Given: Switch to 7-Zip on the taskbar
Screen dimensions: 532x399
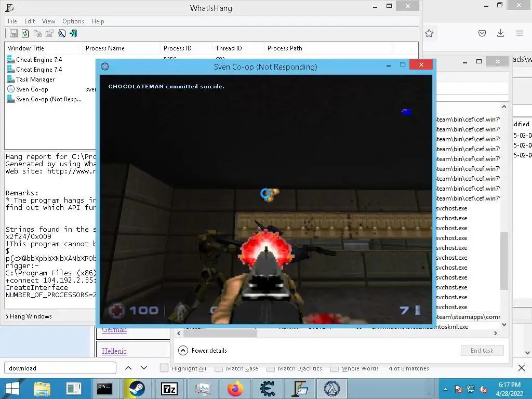Looking at the screenshot, I should click(x=169, y=389).
